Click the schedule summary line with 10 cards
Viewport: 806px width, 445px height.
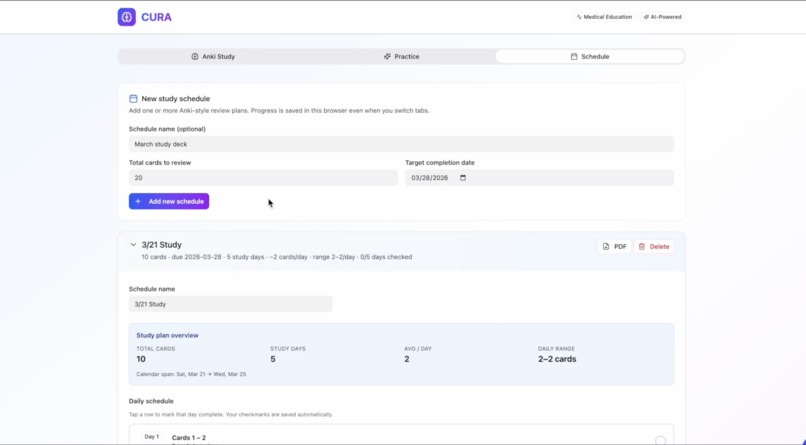click(x=277, y=257)
